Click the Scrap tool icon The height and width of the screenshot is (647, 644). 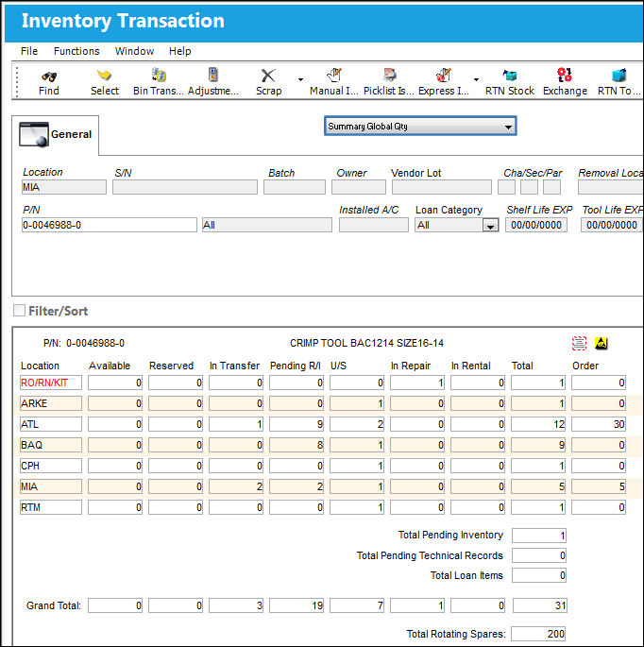[268, 76]
